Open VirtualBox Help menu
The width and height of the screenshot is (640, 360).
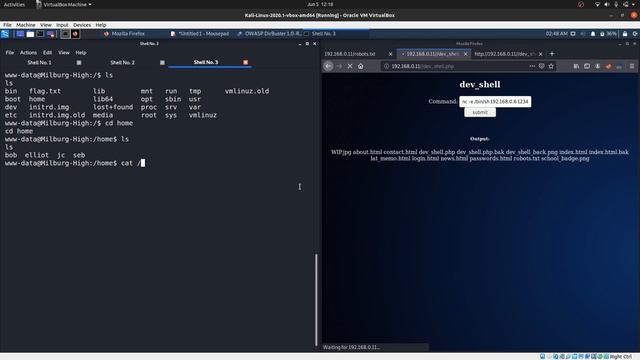[101, 25]
